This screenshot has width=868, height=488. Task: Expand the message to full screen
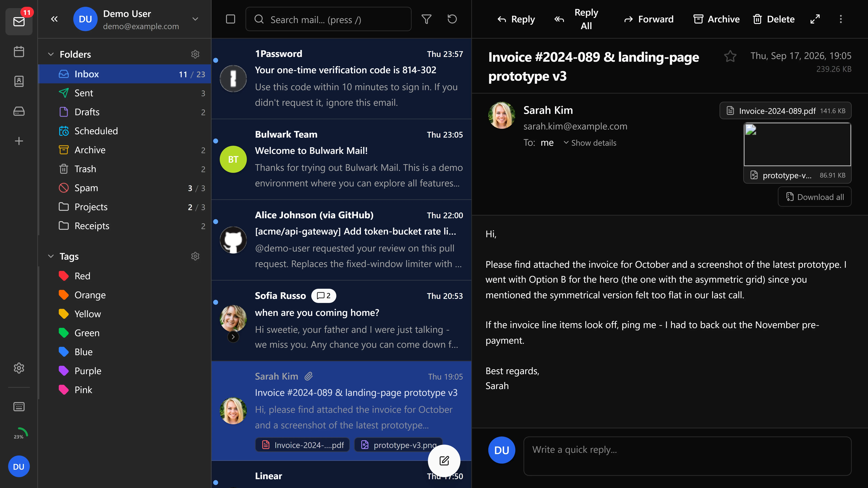815,19
